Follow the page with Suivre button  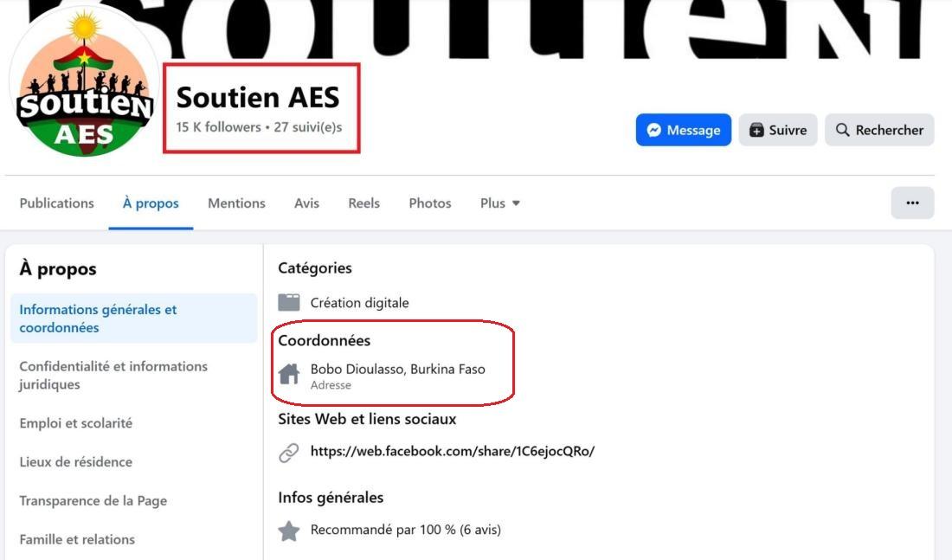point(777,130)
